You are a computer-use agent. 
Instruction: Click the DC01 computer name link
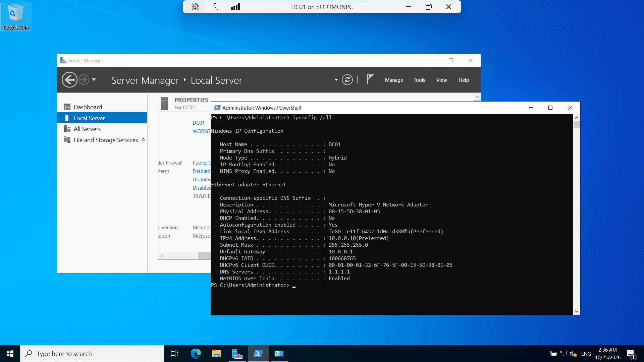point(199,123)
